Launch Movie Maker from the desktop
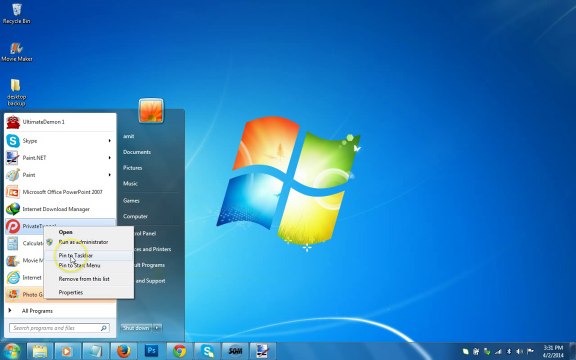 point(17,52)
